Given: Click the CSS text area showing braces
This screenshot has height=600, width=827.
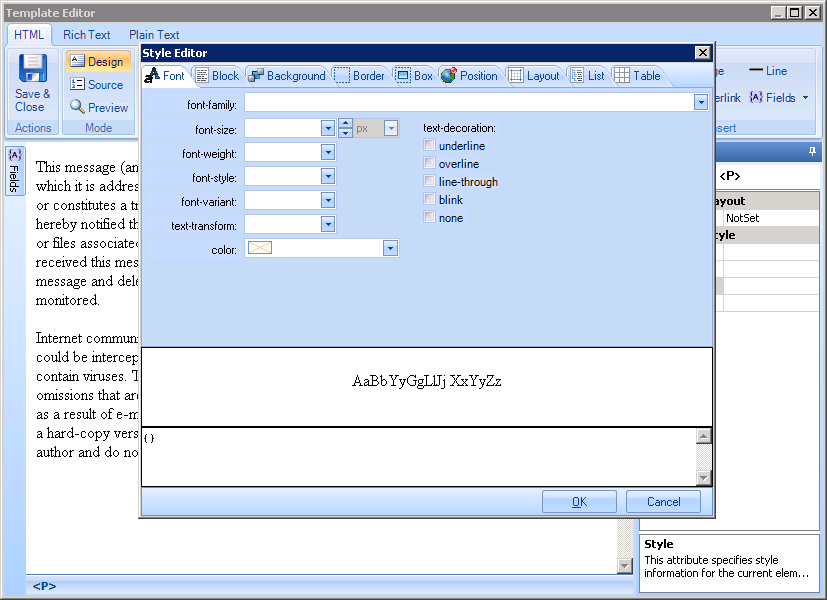Looking at the screenshot, I should tap(419, 457).
